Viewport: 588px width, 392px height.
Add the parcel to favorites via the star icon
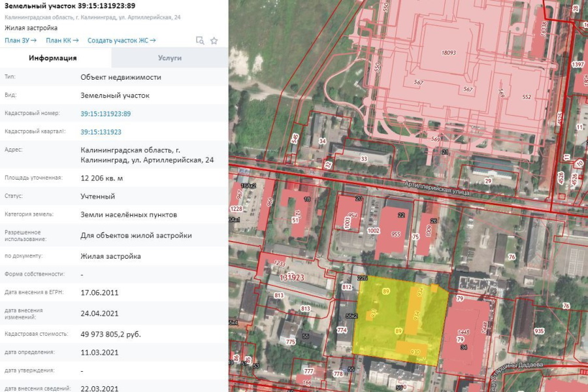tap(214, 41)
